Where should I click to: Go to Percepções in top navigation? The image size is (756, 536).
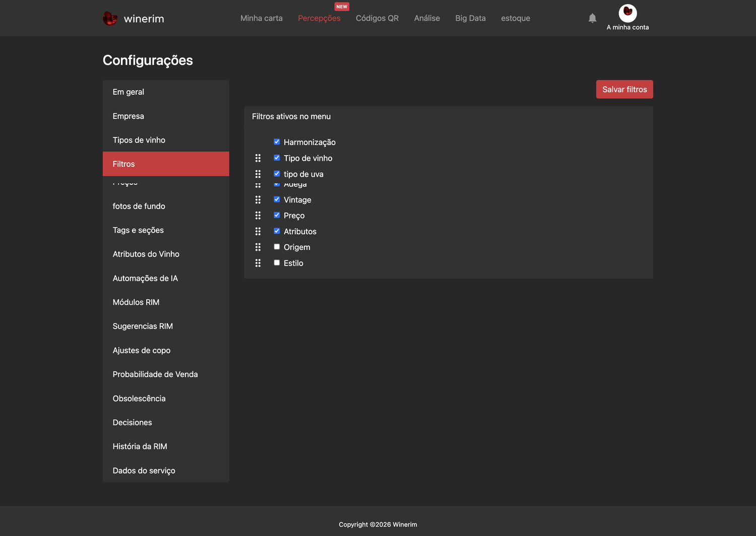319,18
